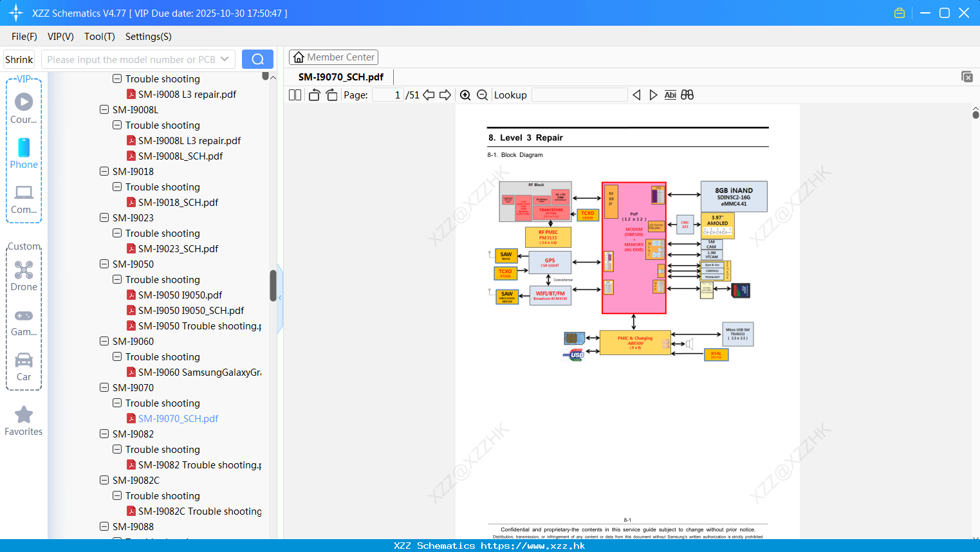Zoom out of the PDF
980x552 pixels.
pos(482,95)
